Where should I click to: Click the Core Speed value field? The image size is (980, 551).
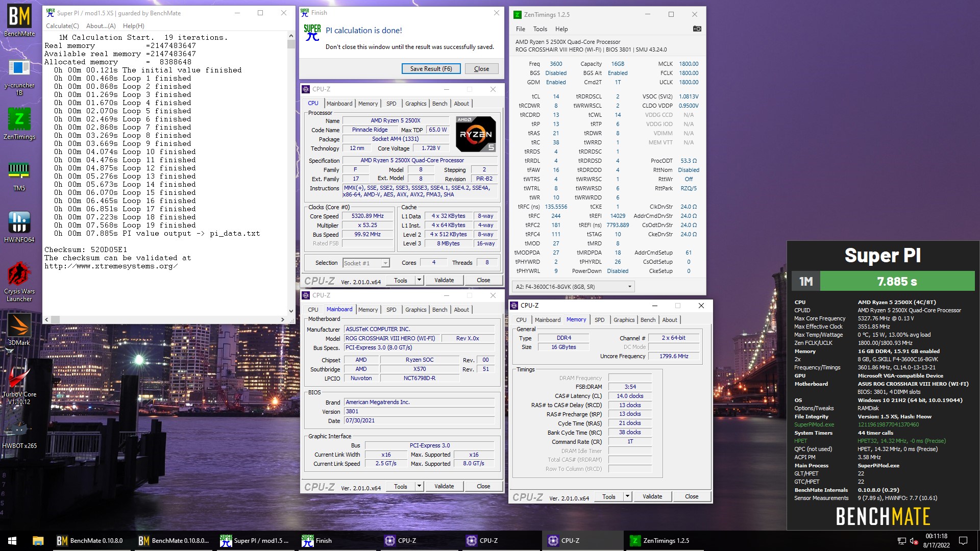(x=367, y=216)
